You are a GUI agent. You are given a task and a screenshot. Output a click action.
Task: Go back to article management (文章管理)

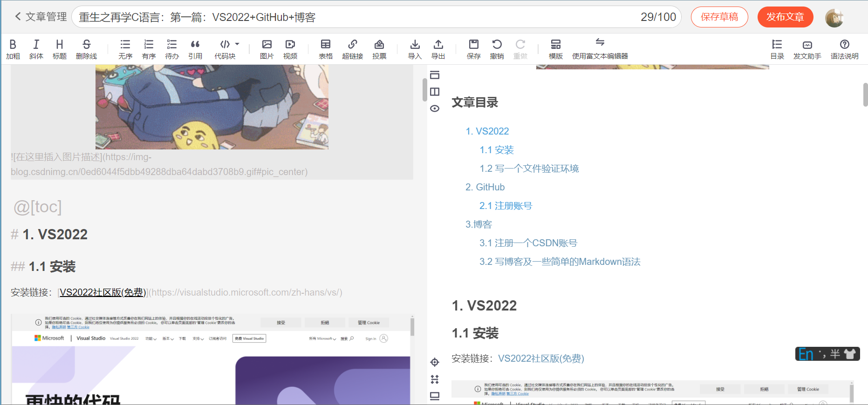click(41, 17)
